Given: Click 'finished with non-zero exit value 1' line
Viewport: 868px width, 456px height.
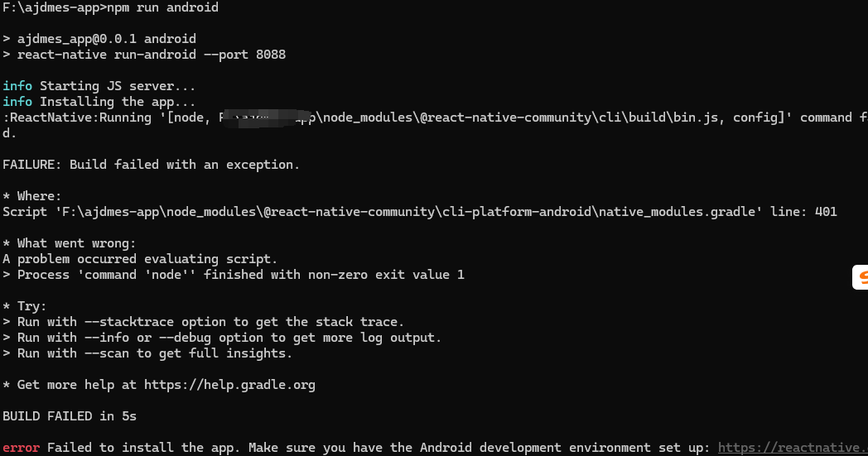Looking at the screenshot, I should (x=234, y=275).
